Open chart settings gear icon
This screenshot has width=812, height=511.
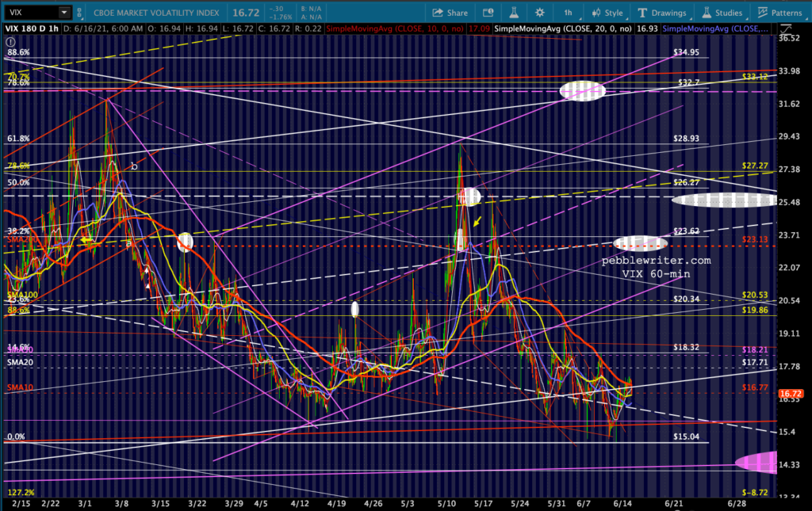539,13
